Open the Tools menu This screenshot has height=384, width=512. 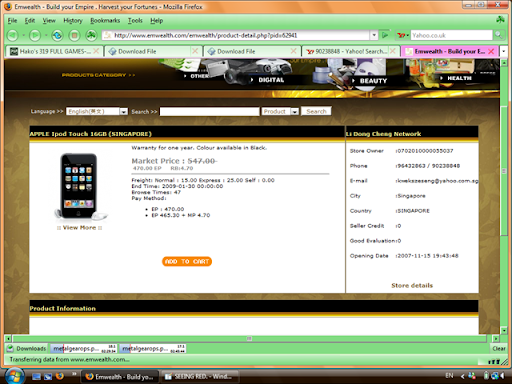[135, 21]
